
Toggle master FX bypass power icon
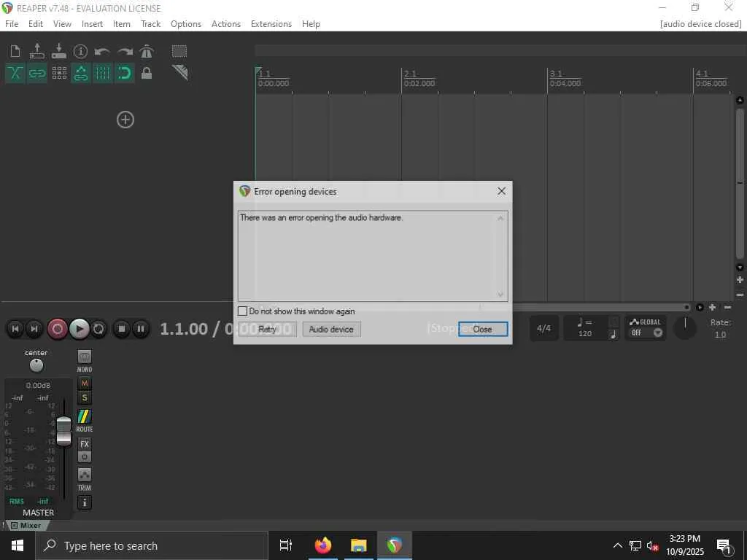[x=85, y=456]
